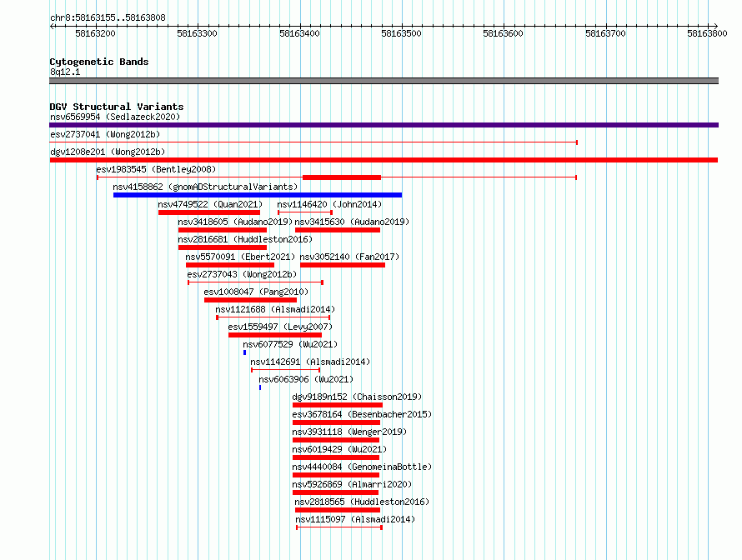Open nsv3418605 (Audano2019) label
Image resolution: width=742 pixels, height=560 pixels.
[235, 222]
